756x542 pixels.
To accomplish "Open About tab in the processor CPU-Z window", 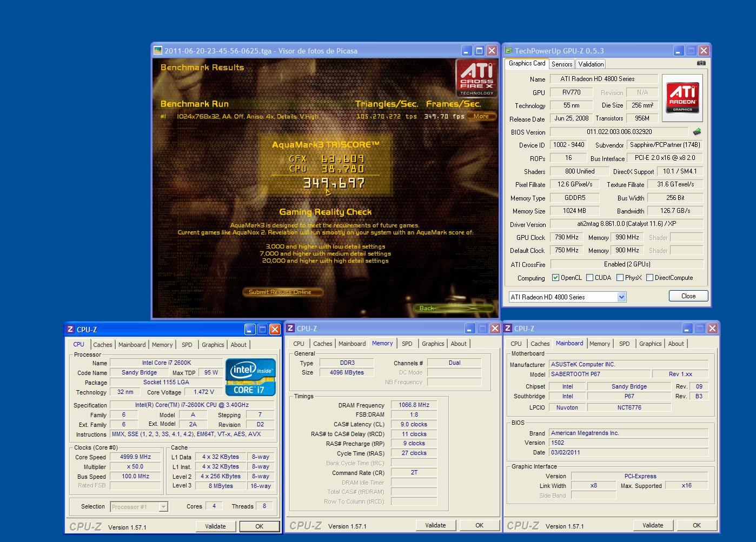I will [x=238, y=345].
